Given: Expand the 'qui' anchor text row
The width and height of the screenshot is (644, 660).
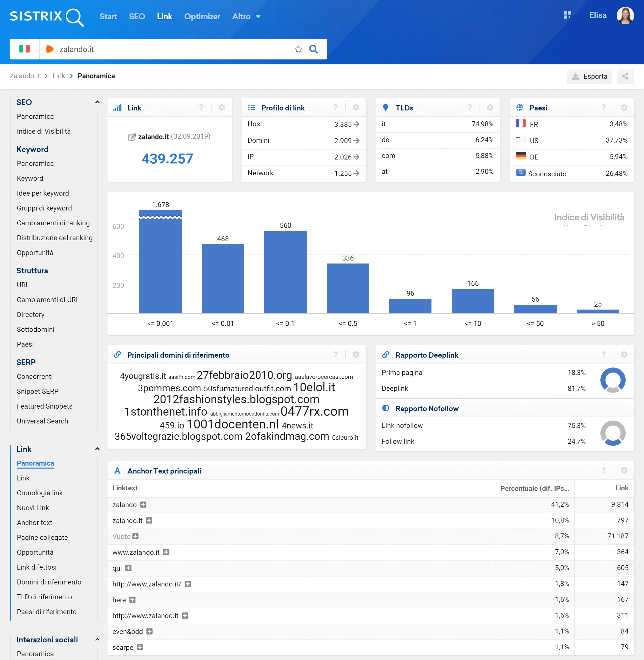Looking at the screenshot, I should (128, 568).
